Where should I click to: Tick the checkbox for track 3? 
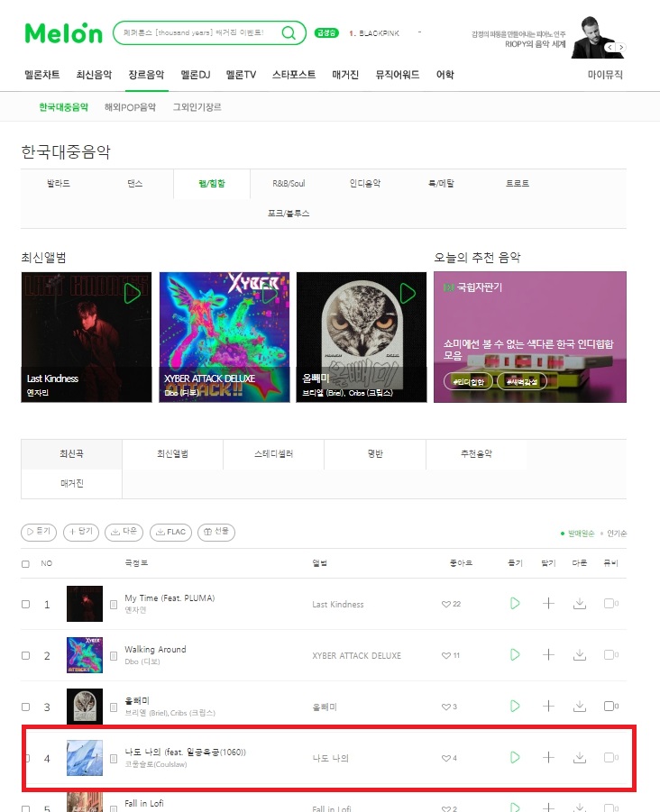pos(25,707)
